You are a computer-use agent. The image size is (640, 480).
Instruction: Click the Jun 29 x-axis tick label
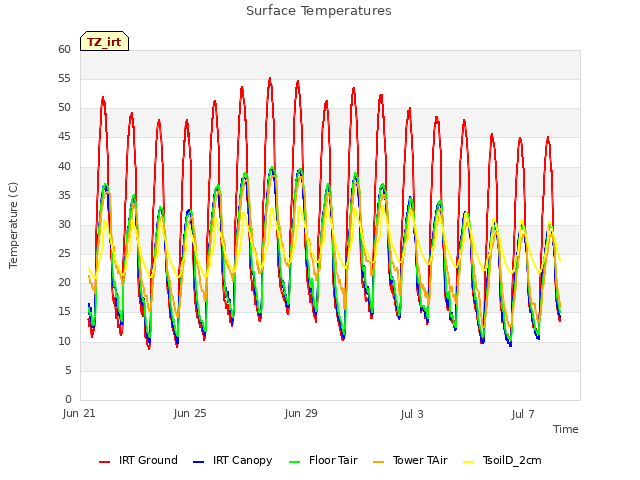tap(301, 414)
